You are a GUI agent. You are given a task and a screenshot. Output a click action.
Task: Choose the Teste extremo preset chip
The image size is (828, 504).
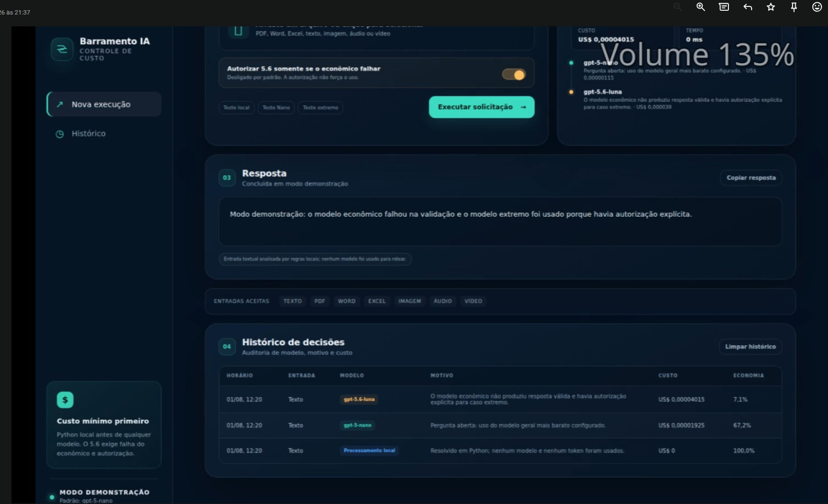[321, 108]
